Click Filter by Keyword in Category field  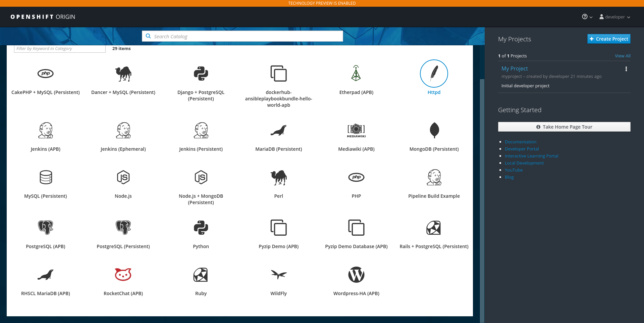click(60, 49)
